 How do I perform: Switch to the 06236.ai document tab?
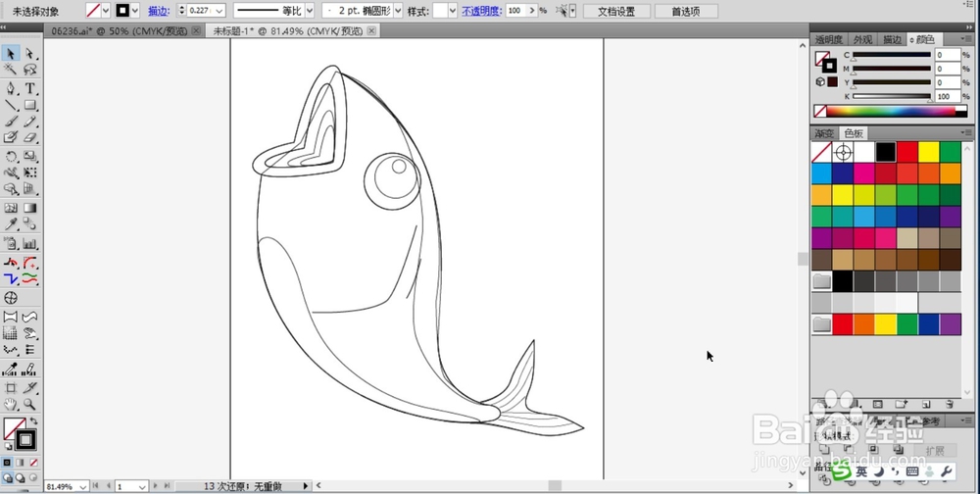tap(121, 30)
